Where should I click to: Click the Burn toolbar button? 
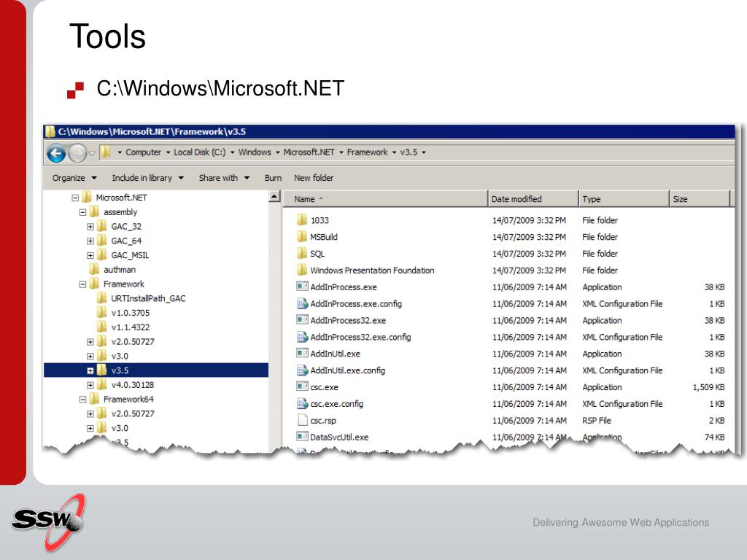point(273,178)
